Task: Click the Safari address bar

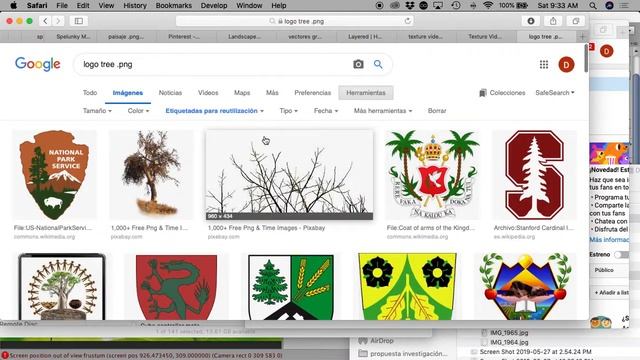Action: click(295, 21)
